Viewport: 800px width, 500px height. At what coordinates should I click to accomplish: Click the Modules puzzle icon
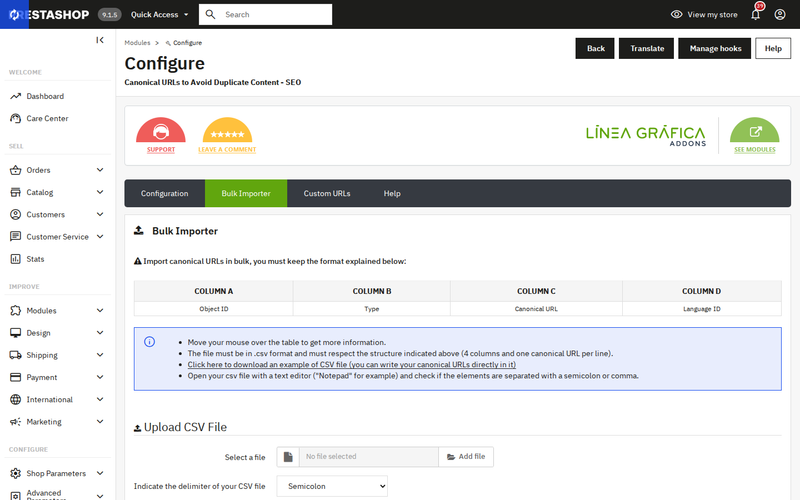tap(15, 310)
